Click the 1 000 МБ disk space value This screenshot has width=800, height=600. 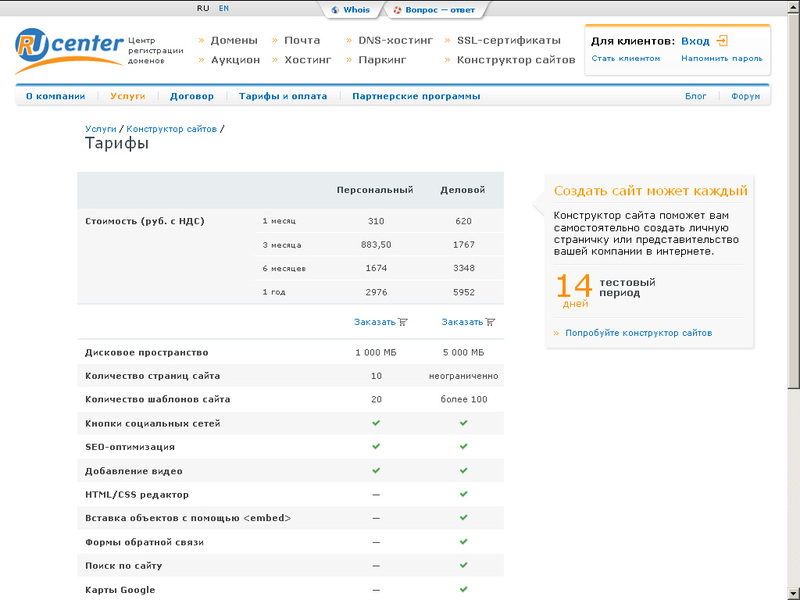[376, 353]
